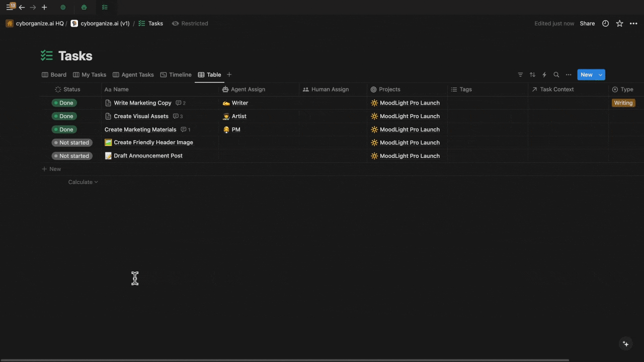The width and height of the screenshot is (644, 362).
Task: Click the three-dot view options icon
Action: [x=569, y=75]
